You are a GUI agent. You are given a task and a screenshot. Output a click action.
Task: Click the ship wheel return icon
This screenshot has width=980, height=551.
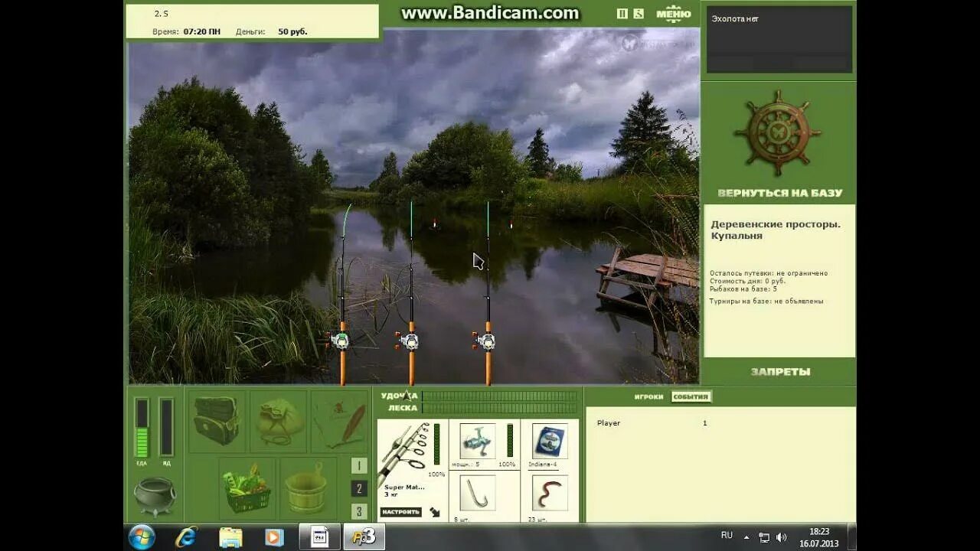(x=778, y=133)
